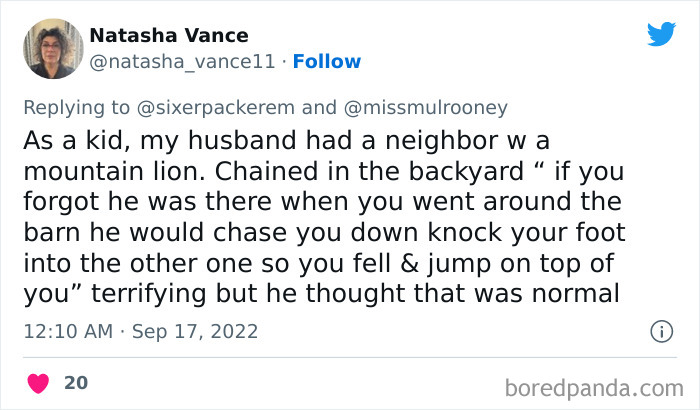
Task: Click the like count of 20
Action: (75, 382)
